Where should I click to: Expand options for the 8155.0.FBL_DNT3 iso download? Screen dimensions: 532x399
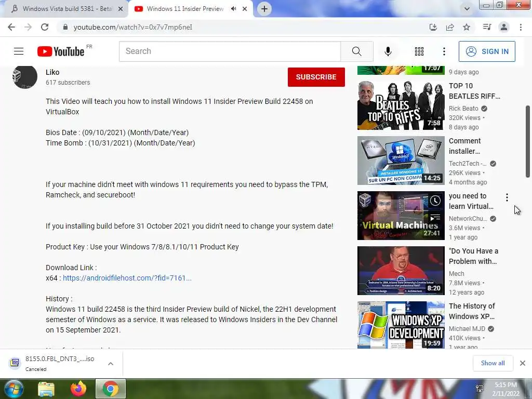111,364
